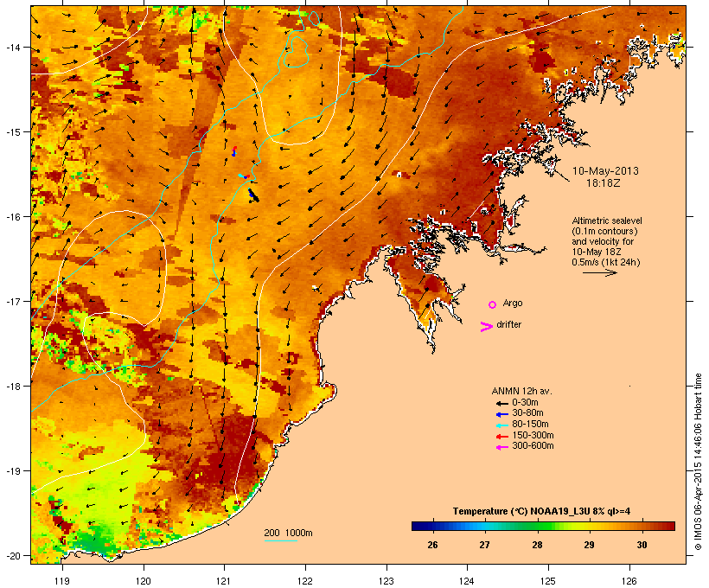This screenshot has width=709, height=588.
Task: Click longitude axis label 121
Action: [224, 581]
